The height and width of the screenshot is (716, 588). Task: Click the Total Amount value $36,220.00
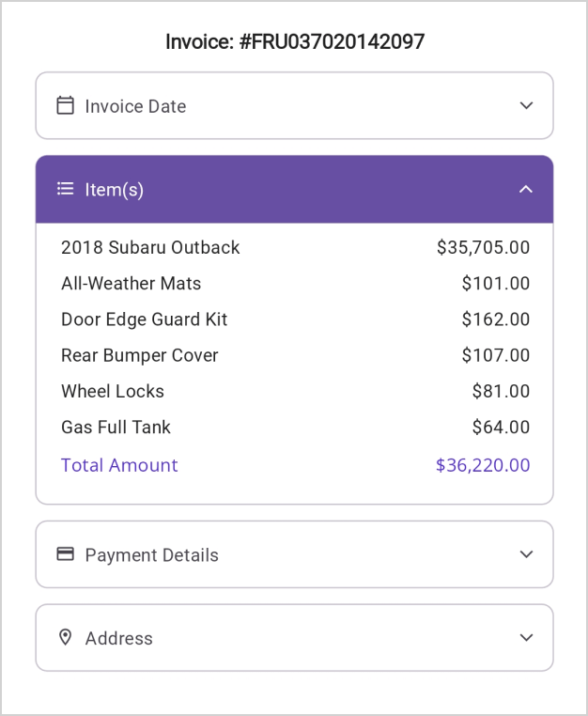(x=483, y=465)
